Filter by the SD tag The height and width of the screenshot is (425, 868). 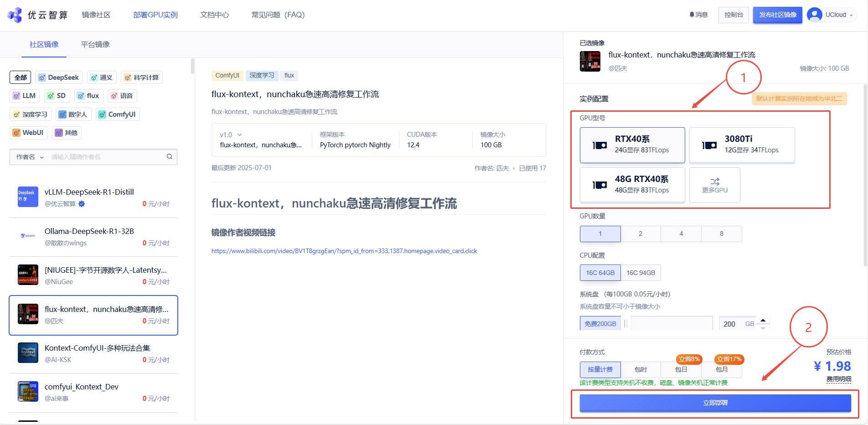click(57, 96)
